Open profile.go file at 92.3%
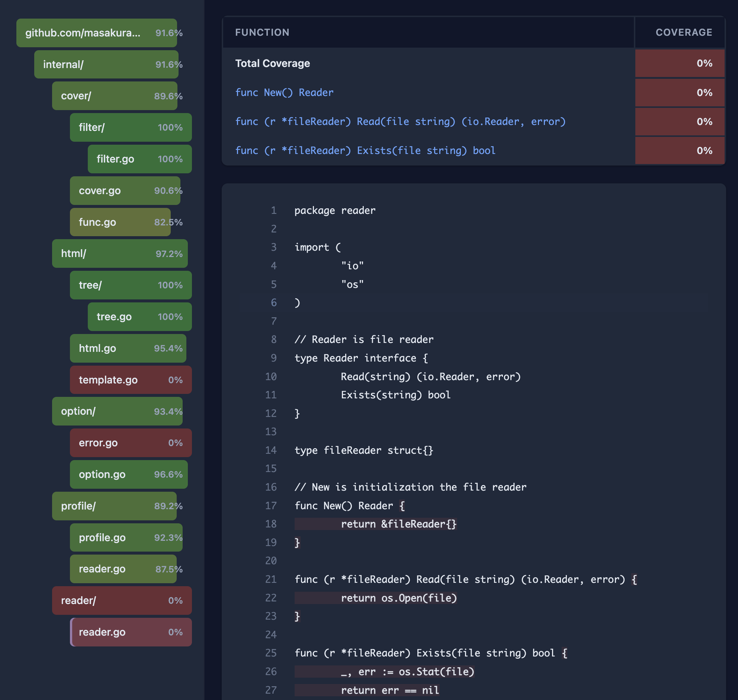Screen dimensions: 738x700 coord(126,537)
